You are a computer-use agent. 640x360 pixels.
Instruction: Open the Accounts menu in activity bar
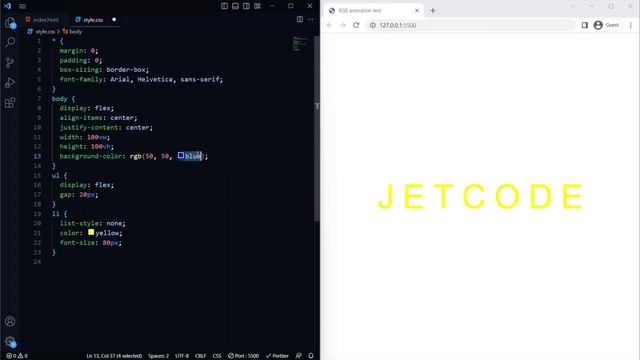tap(10, 321)
